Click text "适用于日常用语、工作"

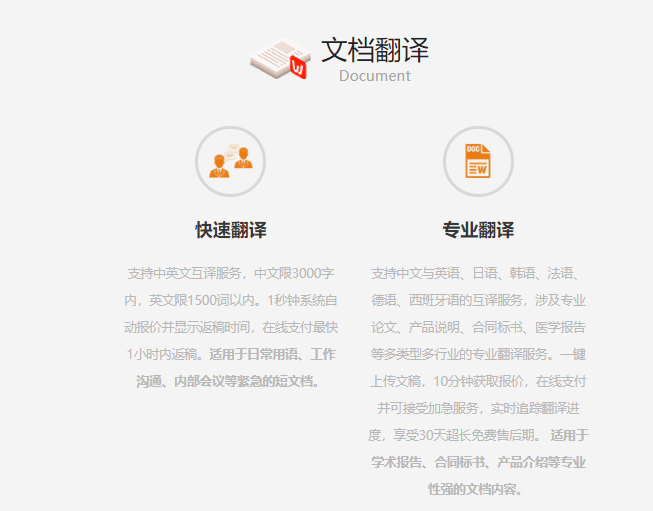point(272,354)
